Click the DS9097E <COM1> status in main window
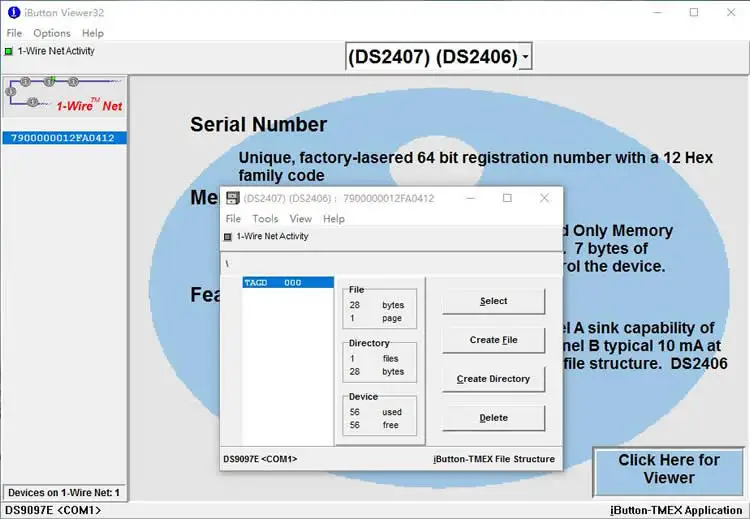This screenshot has height=519, width=750. (53, 510)
